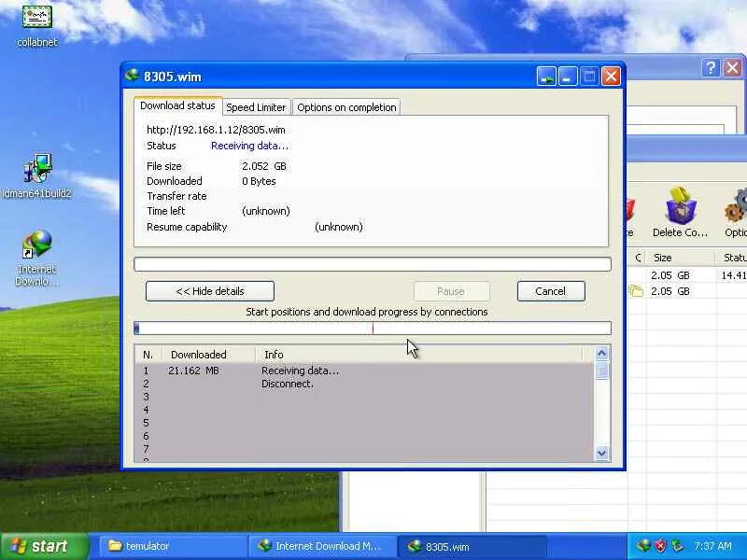The image size is (747, 560).
Task: Select connection row number 5
Action: coord(364,423)
